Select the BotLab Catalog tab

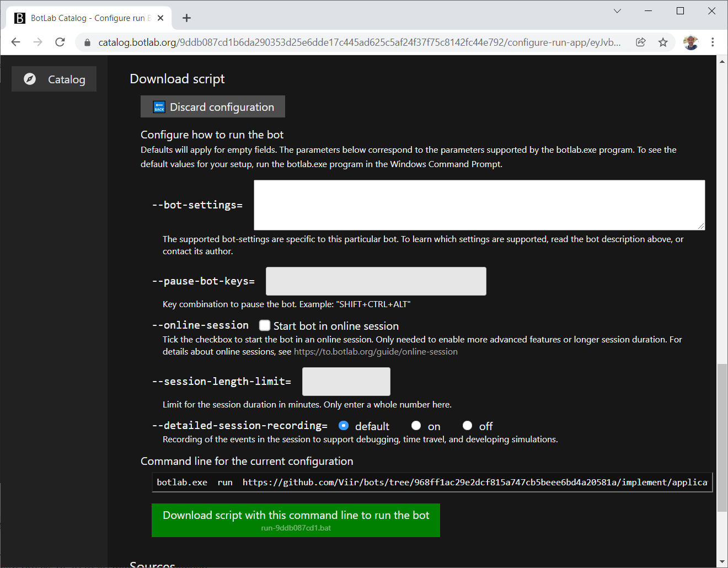click(89, 18)
